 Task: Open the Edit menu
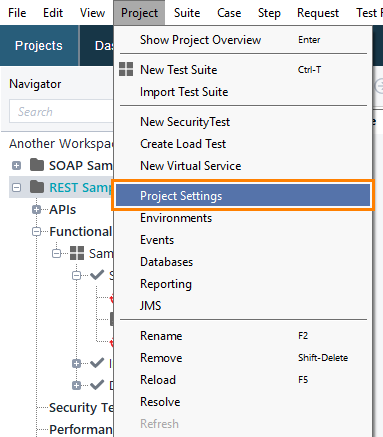point(53,13)
